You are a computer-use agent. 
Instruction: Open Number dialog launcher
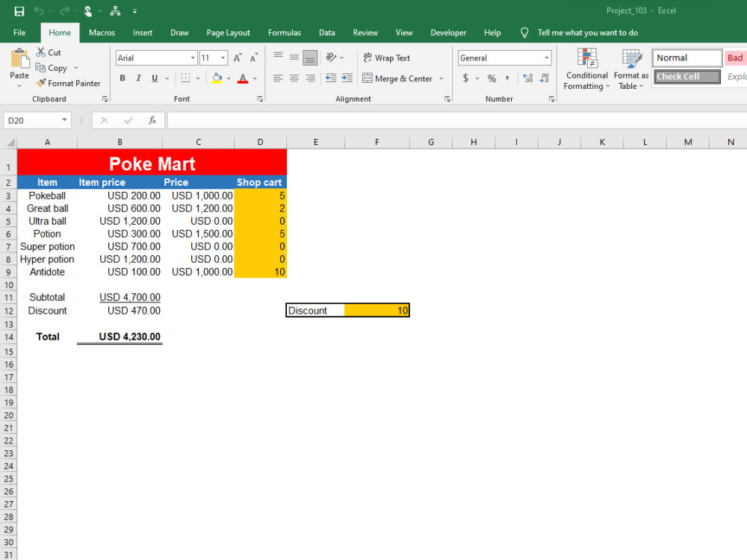point(551,99)
